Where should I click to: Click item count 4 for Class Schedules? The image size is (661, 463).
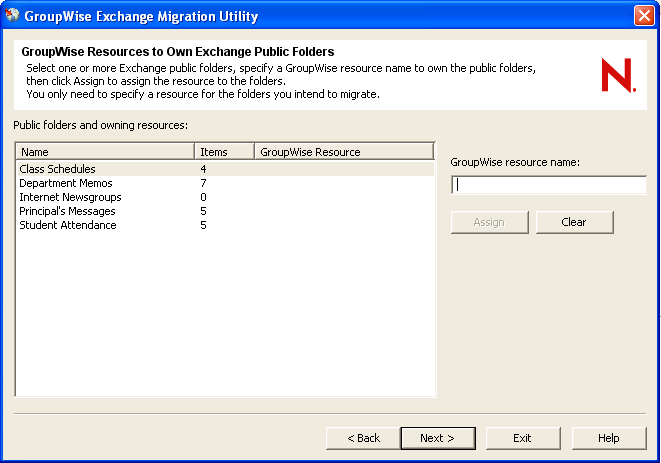203,169
